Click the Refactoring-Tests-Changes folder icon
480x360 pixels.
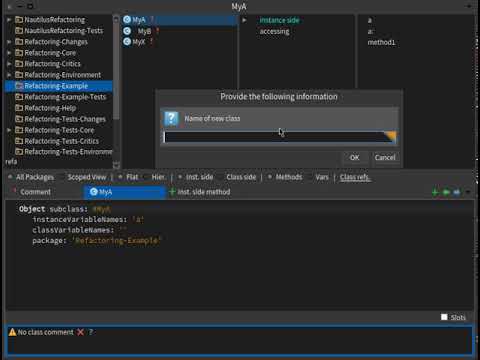(19, 119)
